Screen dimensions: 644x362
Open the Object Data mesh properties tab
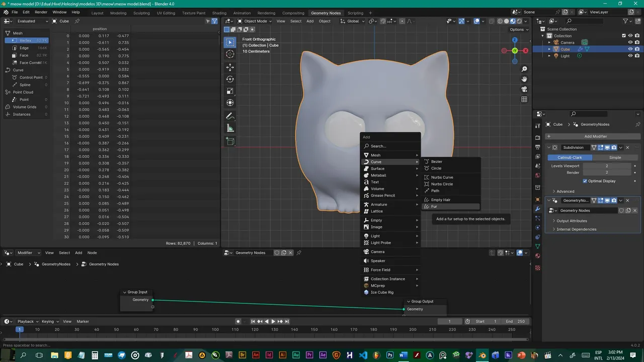click(x=537, y=246)
